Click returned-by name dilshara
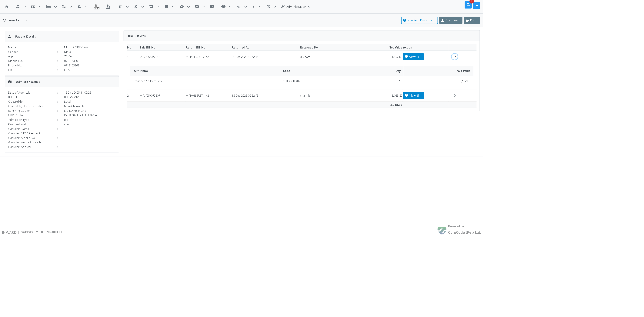 point(305,57)
